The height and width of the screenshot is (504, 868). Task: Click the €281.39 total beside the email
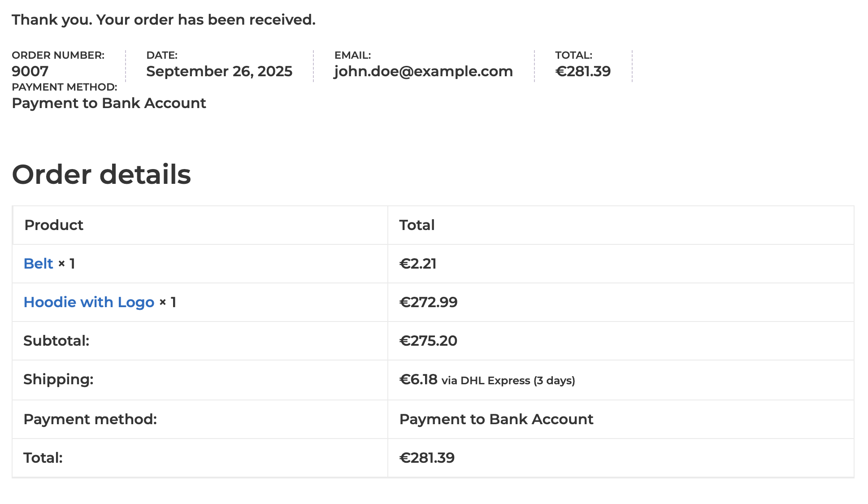pos(583,71)
